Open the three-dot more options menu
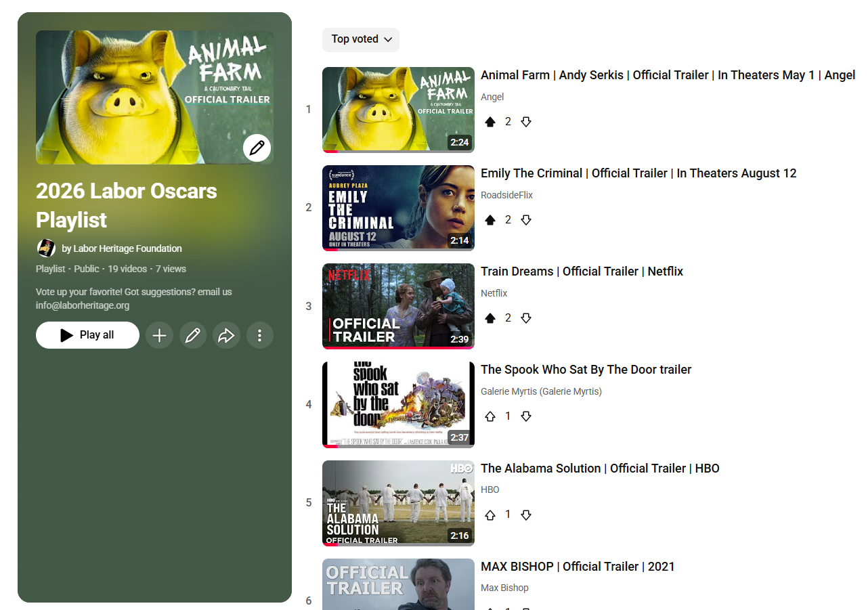The image size is (868, 610). coord(259,335)
